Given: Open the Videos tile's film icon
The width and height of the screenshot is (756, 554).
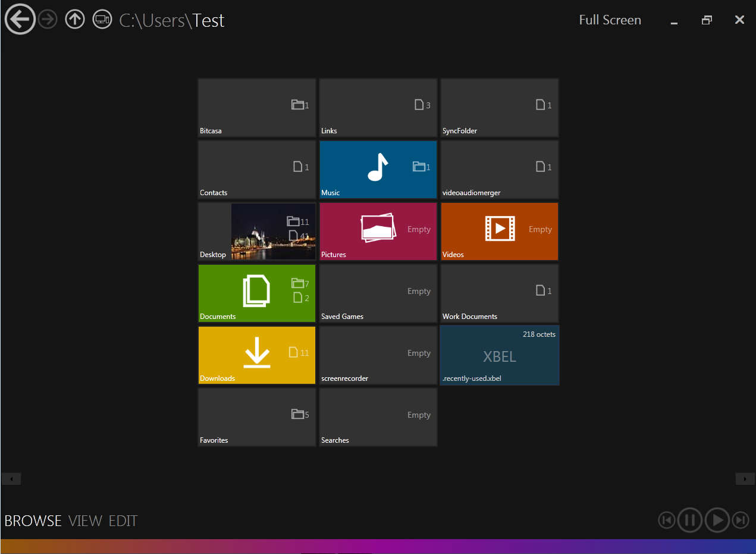Looking at the screenshot, I should pyautogui.click(x=500, y=229).
